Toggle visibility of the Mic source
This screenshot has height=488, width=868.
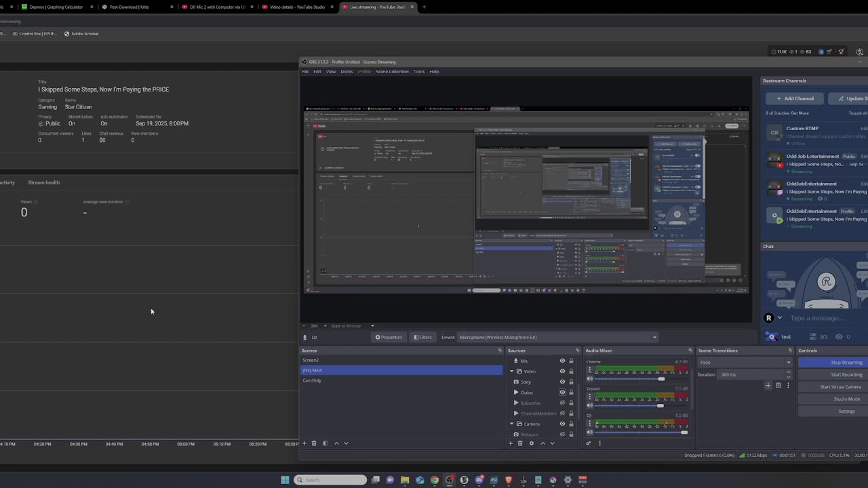coord(562,361)
